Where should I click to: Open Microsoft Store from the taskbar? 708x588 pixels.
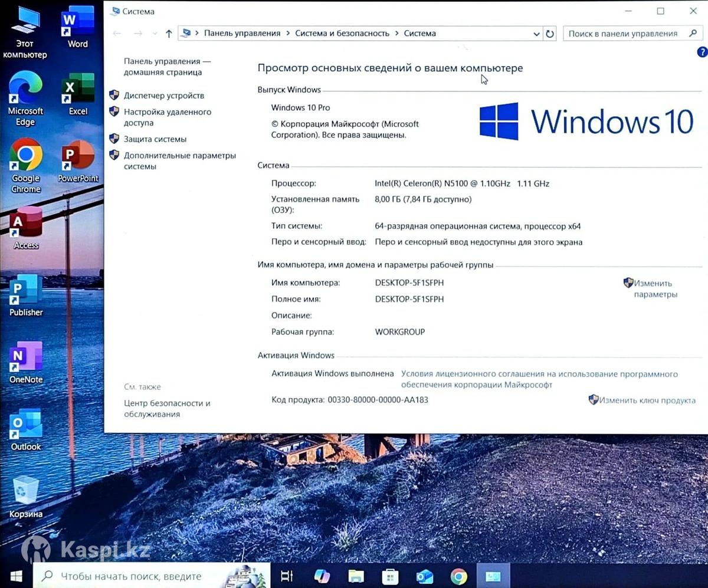coord(390,576)
